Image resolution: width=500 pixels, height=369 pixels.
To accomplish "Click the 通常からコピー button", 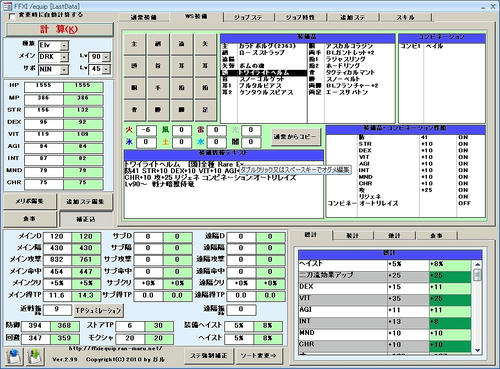I will tap(295, 137).
